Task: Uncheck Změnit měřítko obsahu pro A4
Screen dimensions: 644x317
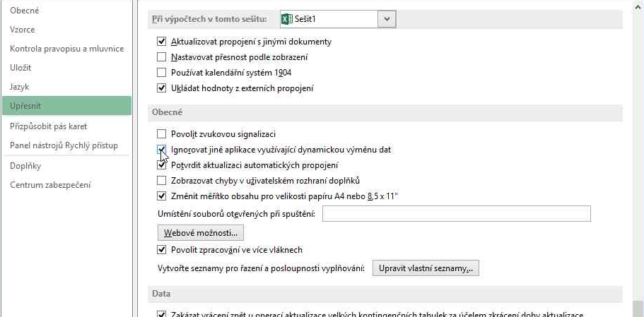Action: coord(162,196)
